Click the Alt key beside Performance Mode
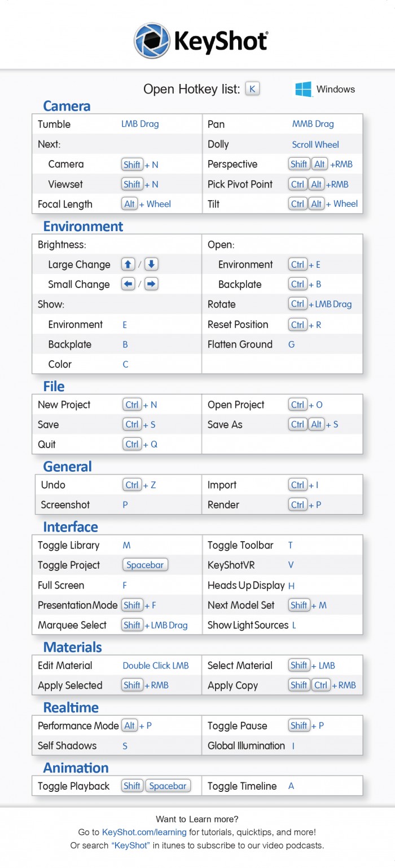The height and width of the screenshot is (868, 395). 130,725
